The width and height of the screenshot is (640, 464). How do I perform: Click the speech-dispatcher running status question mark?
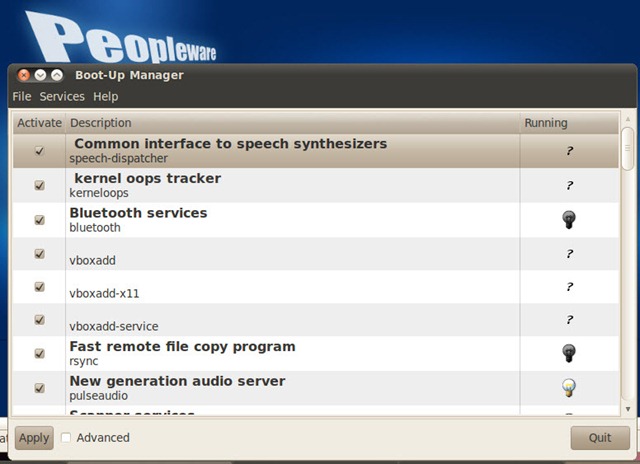[x=569, y=151]
